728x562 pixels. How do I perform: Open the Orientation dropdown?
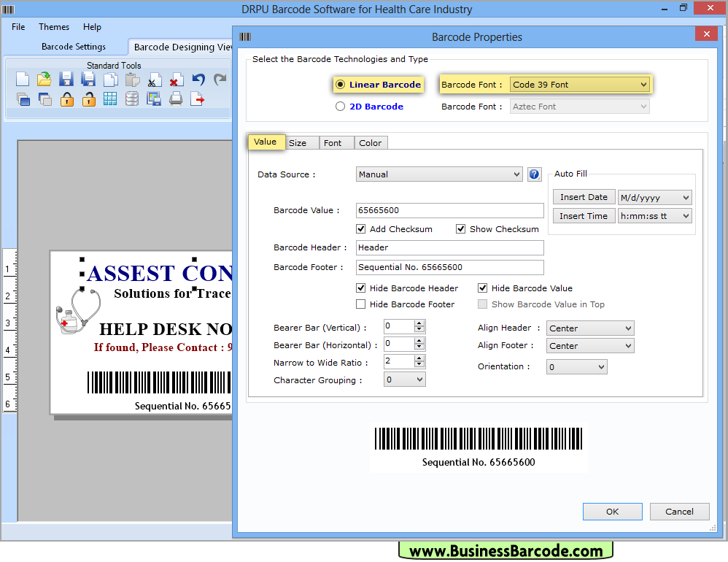coord(577,367)
